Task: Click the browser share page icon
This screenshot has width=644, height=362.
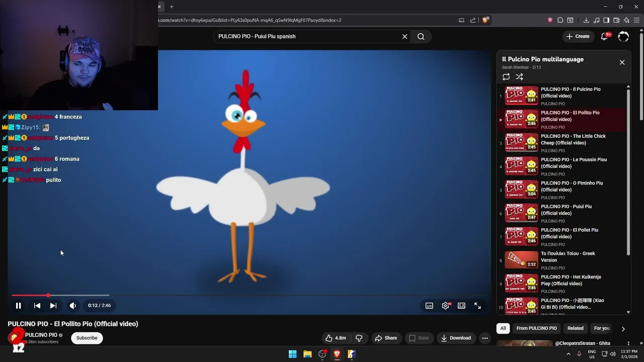Action: coord(473,20)
